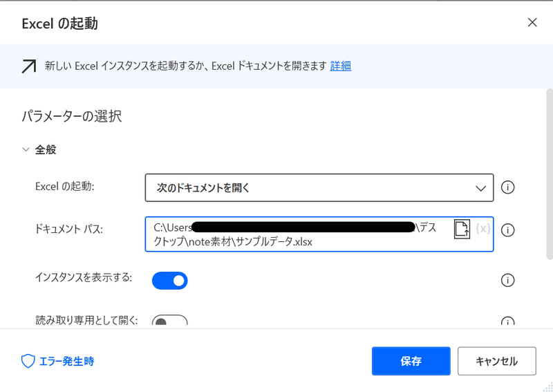Toggle インスタンスを表示する switch off
Image resolution: width=553 pixels, height=392 pixels.
click(169, 281)
